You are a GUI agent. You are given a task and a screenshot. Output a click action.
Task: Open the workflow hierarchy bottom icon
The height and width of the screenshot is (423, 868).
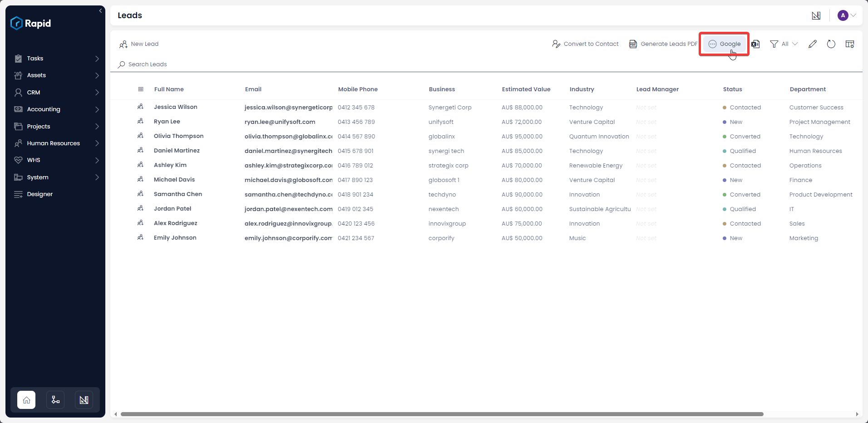(55, 400)
